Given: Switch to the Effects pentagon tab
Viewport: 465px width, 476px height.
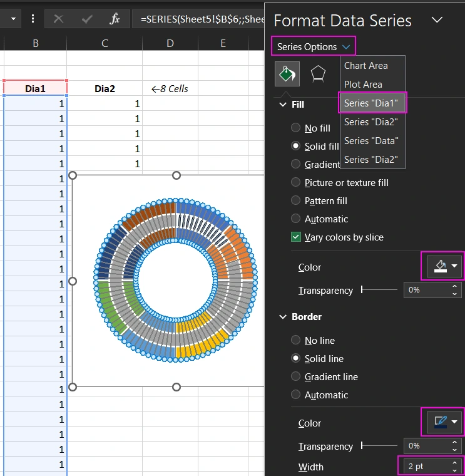Looking at the screenshot, I should tap(319, 74).
